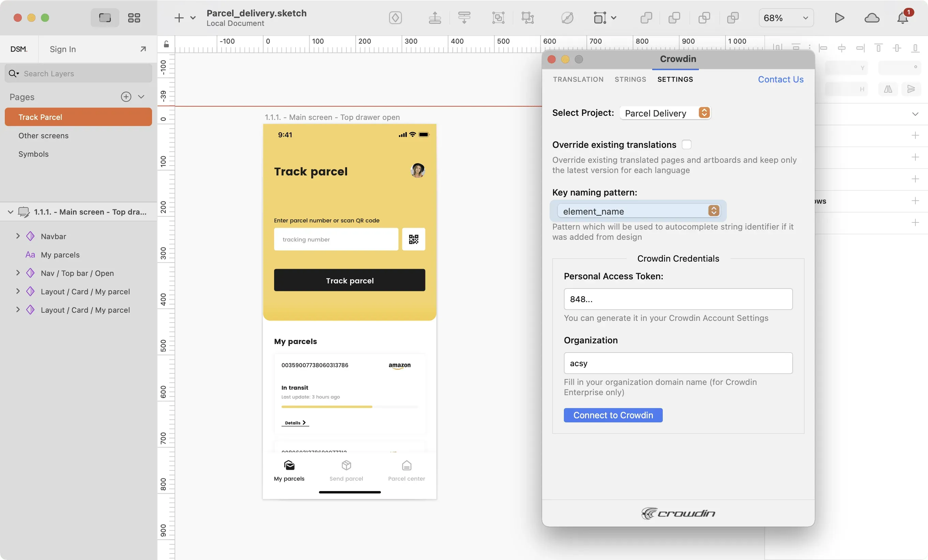The image size is (928, 560).
Task: Expand the Navbar layer group
Action: click(17, 236)
